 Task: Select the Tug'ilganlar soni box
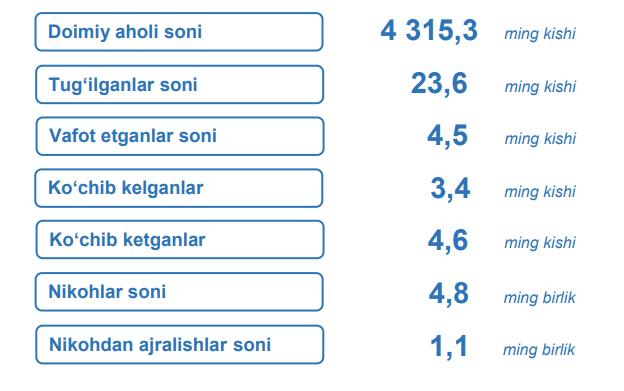tap(179, 84)
